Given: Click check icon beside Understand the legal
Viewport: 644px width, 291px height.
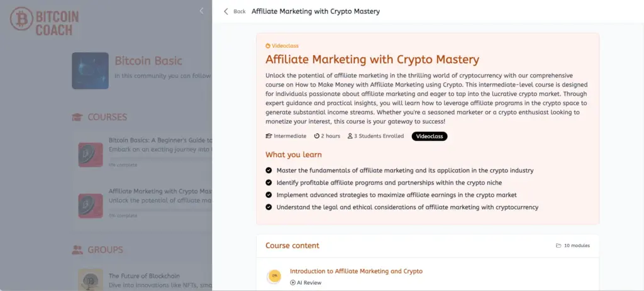Looking at the screenshot, I should [269, 207].
